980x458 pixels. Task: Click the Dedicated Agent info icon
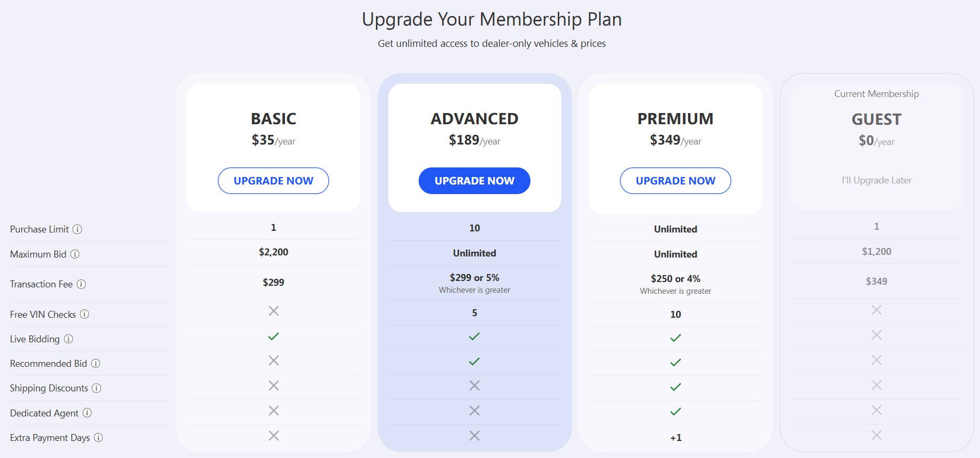[86, 413]
